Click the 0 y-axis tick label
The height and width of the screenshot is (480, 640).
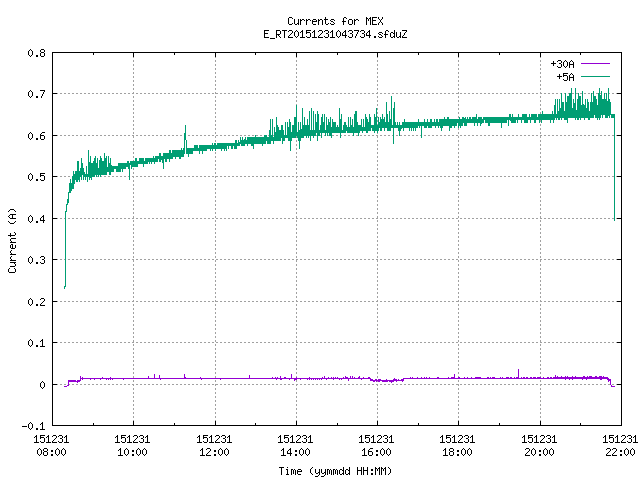[x=42, y=384]
